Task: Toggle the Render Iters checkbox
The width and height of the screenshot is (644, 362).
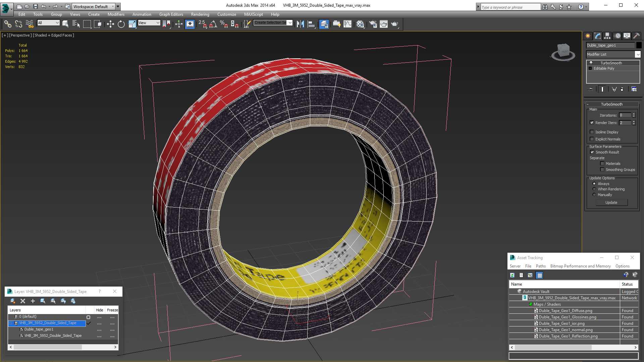Action: (592, 123)
